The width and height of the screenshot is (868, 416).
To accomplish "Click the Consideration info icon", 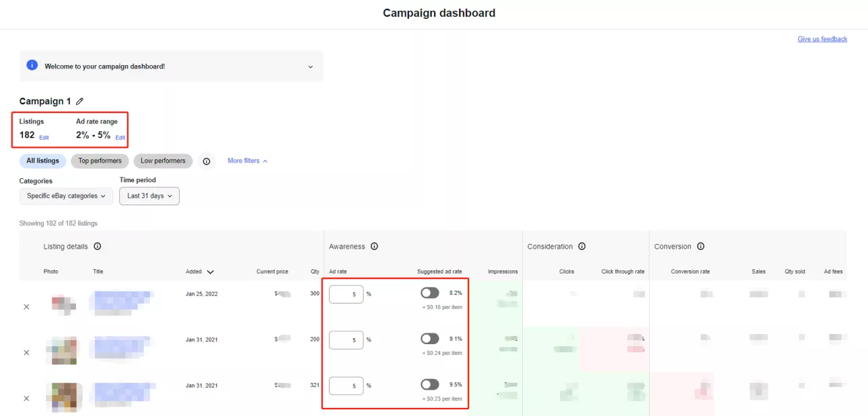I will [582, 247].
